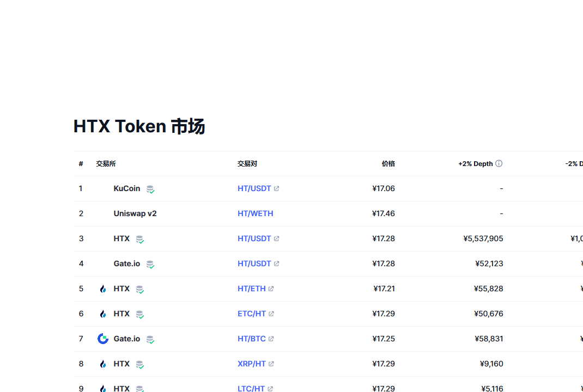583x392 pixels.
Task: Open the reserves badge in the ETC/HT row
Action: pyautogui.click(x=140, y=314)
